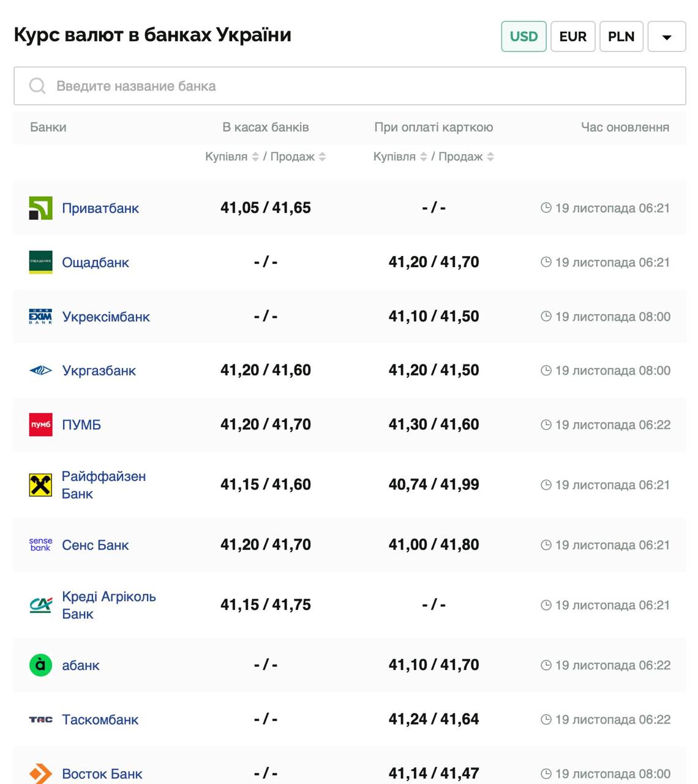Open the Таскомбанк bank page

coord(100,720)
